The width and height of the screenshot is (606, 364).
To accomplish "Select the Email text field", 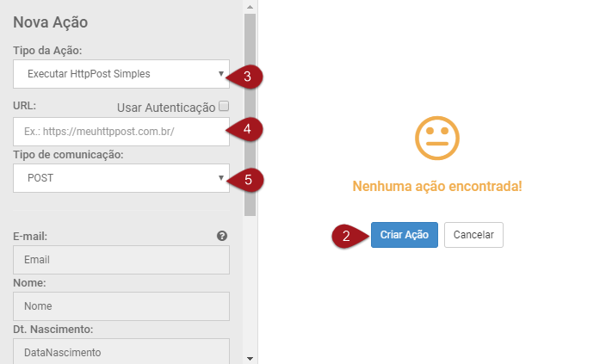I will 121,260.
